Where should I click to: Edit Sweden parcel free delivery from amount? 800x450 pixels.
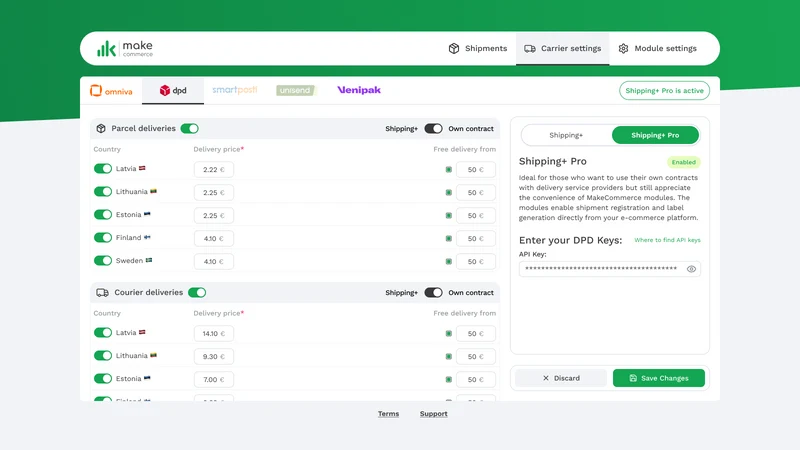[x=476, y=261]
